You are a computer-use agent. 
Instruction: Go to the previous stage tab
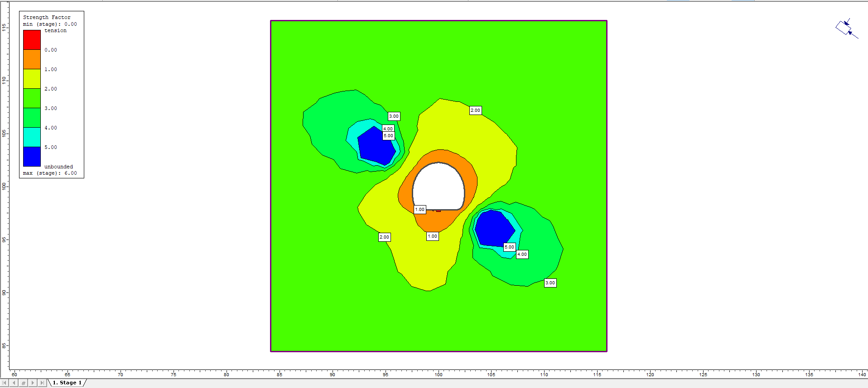[14, 383]
